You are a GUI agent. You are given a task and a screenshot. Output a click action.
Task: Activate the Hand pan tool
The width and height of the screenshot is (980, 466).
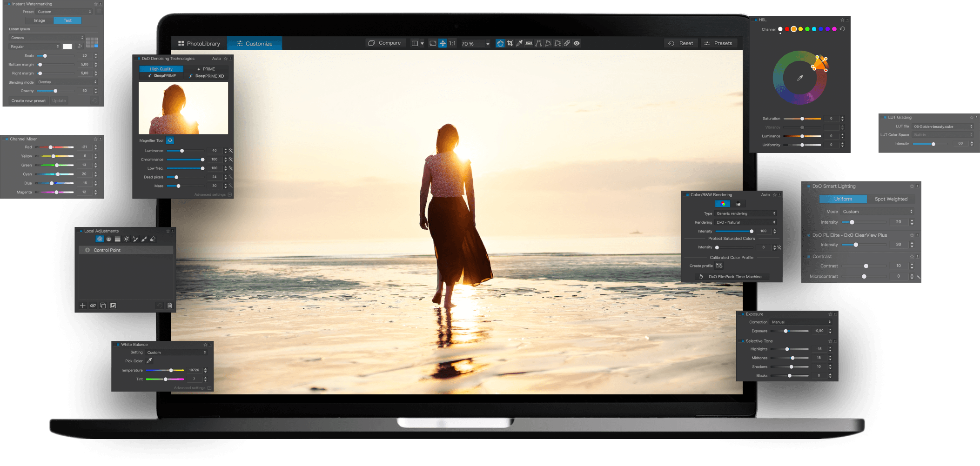click(500, 43)
